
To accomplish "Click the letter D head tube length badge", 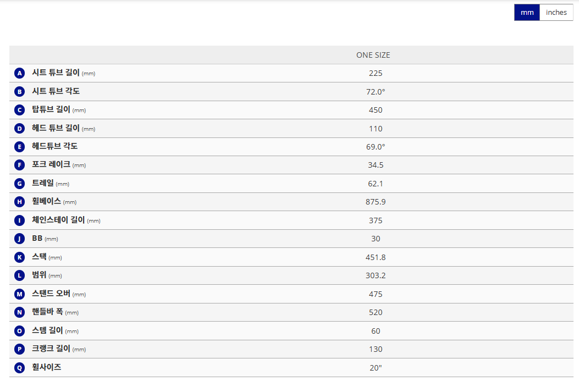I will 20,129.
